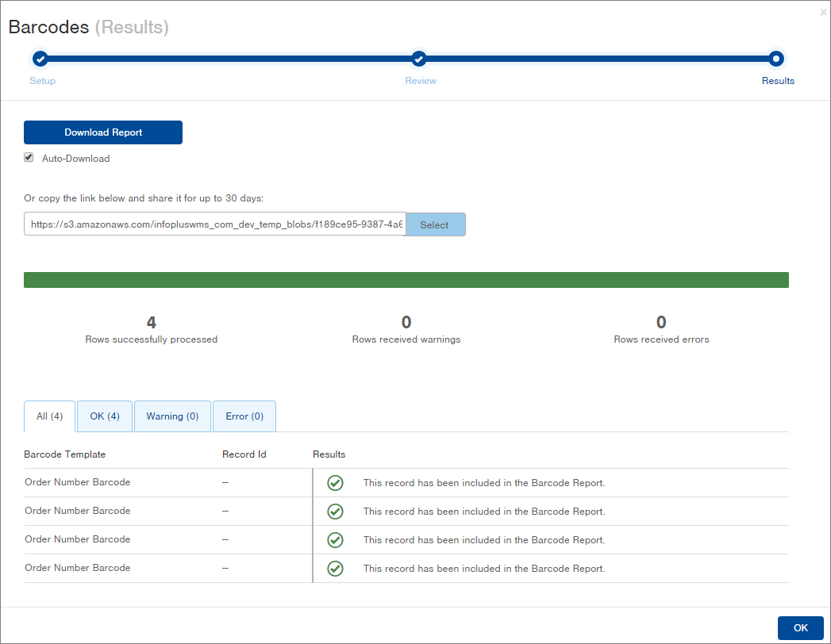Click second row green success checkmark icon
Image resolution: width=831 pixels, height=644 pixels.
(335, 512)
